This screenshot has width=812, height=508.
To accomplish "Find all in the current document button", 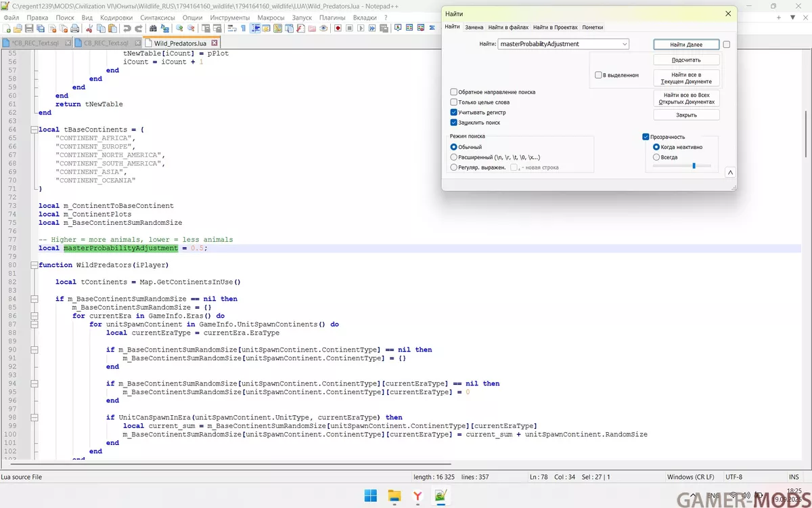I will (x=686, y=78).
